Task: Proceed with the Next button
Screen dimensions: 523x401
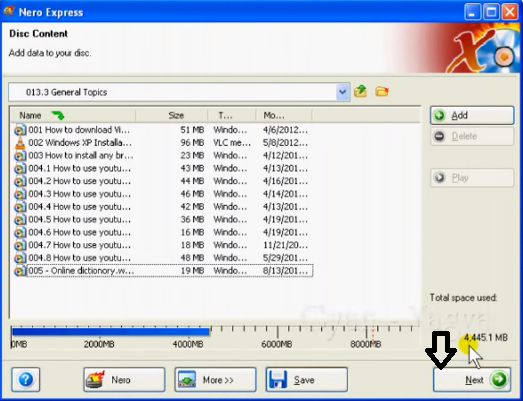Action: click(x=472, y=379)
